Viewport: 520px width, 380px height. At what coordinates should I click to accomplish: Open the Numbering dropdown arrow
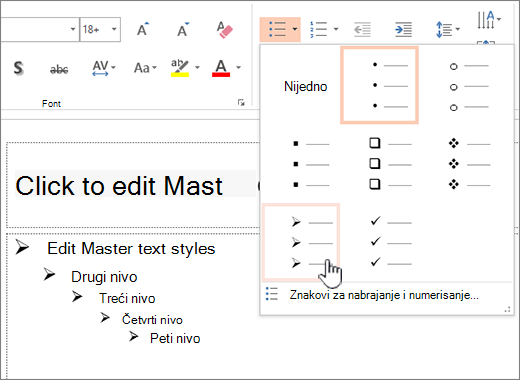pyautogui.click(x=336, y=29)
